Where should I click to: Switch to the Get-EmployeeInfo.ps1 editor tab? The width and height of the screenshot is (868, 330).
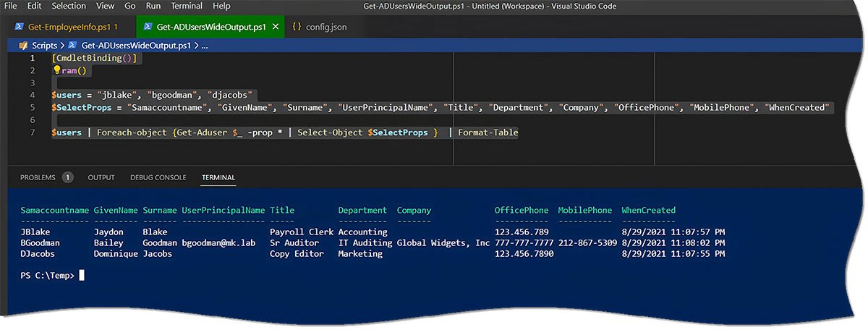point(69,27)
